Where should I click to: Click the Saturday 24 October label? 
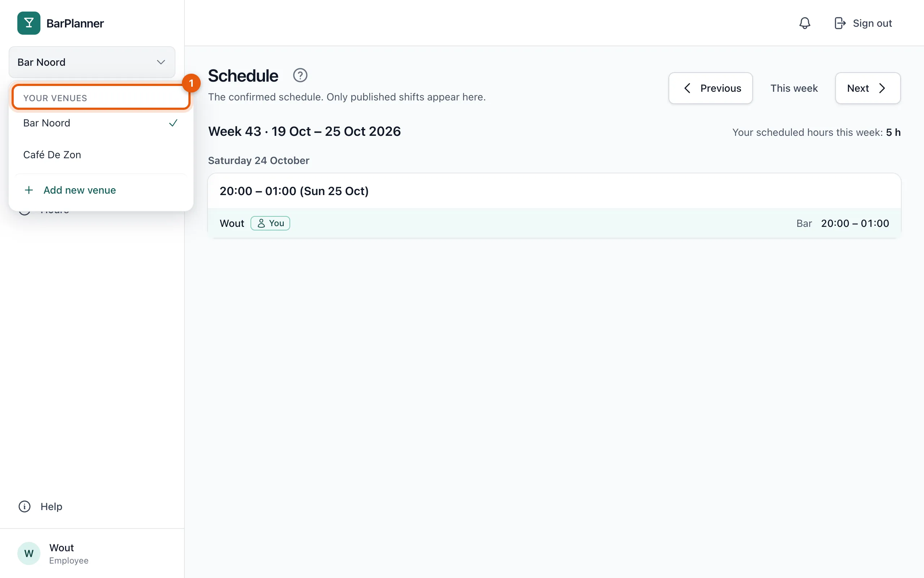pyautogui.click(x=258, y=160)
